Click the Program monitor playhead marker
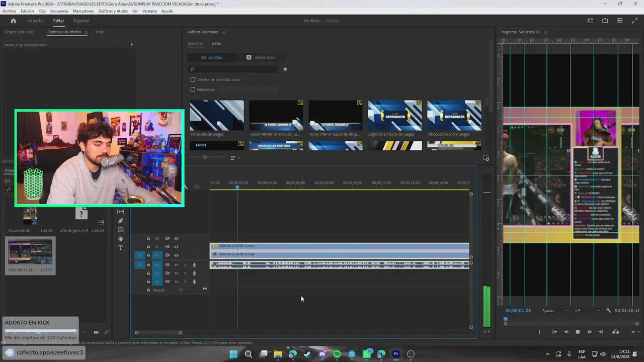644x362 pixels. click(506, 319)
